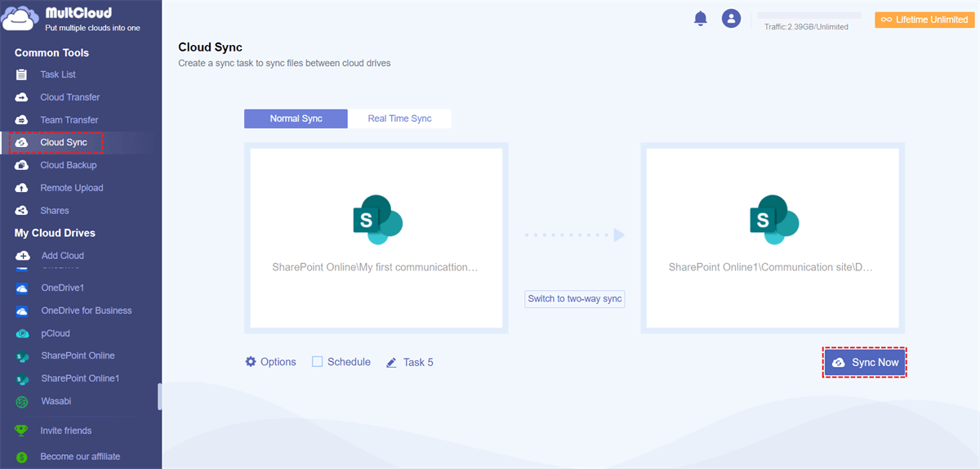Image resolution: width=980 pixels, height=469 pixels.
Task: Click the SharePoint Online1 drive icon
Action: [23, 379]
